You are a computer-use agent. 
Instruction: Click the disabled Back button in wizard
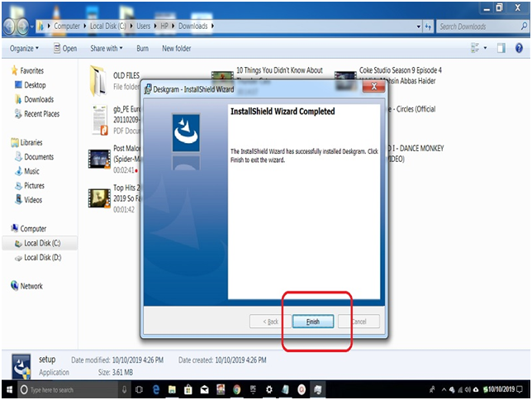click(269, 321)
